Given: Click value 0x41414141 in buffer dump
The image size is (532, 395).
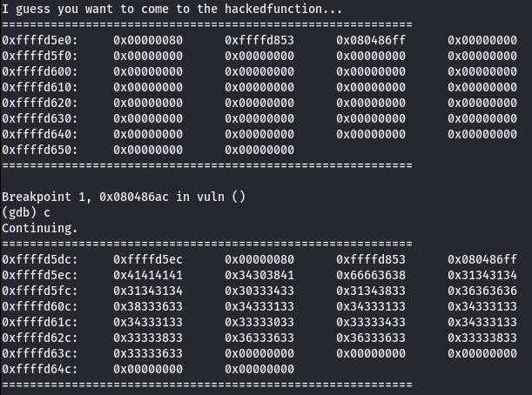Looking at the screenshot, I should point(148,275).
